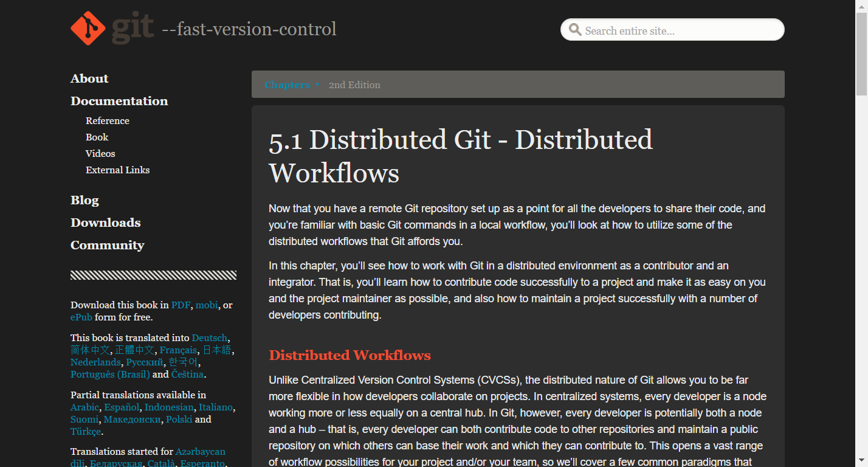Focus the Search entire site field

[672, 30]
